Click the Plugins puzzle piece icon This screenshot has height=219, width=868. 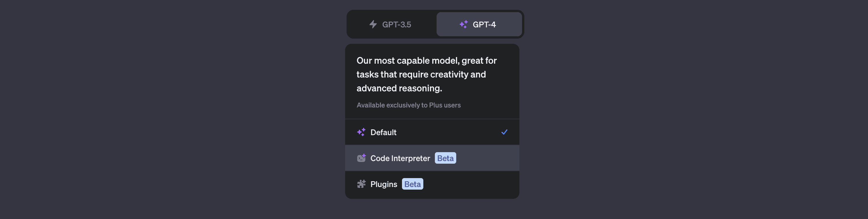point(361,184)
